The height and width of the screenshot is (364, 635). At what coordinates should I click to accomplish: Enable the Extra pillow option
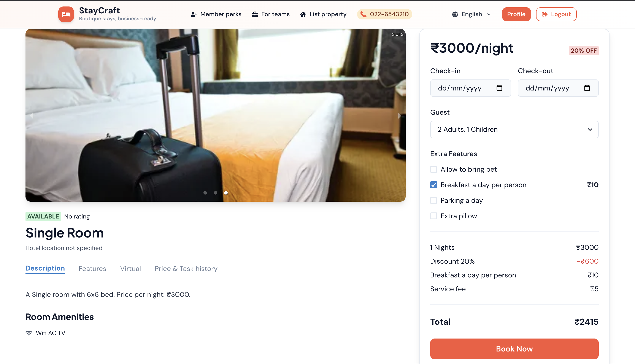coord(433,216)
